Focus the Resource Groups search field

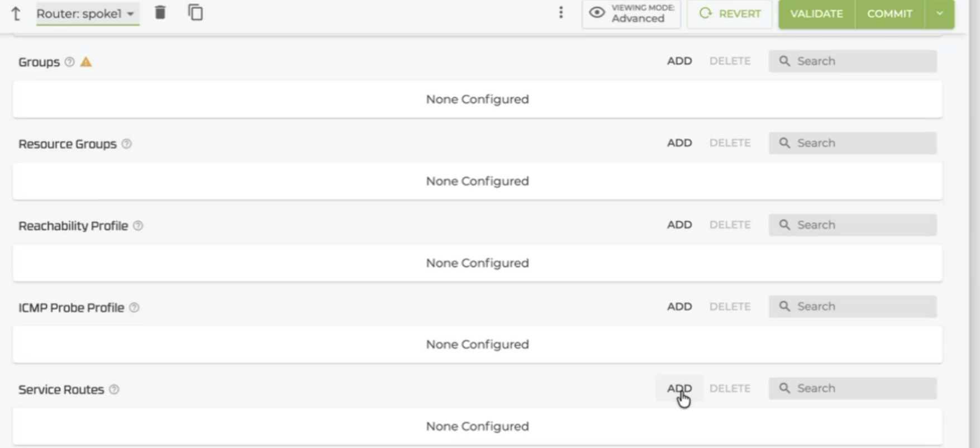(853, 143)
